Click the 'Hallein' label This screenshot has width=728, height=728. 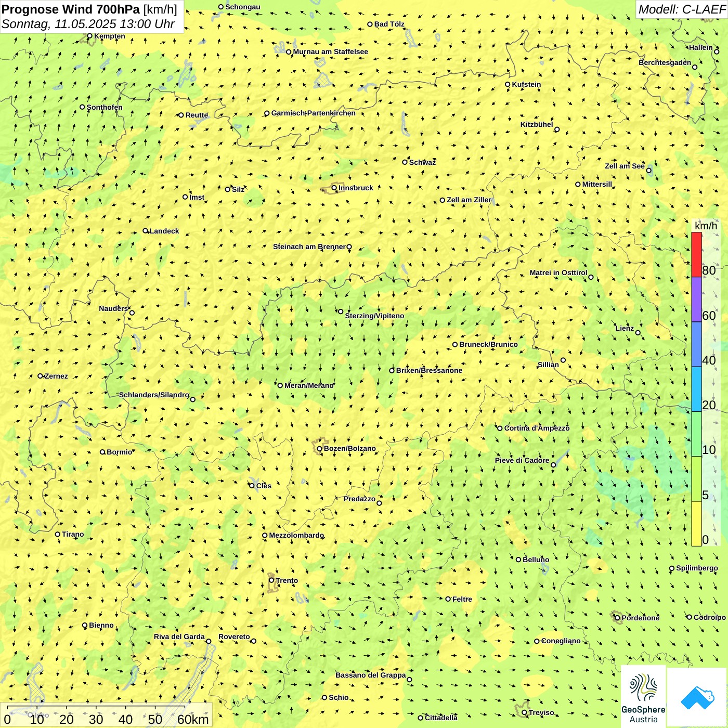pos(701,47)
